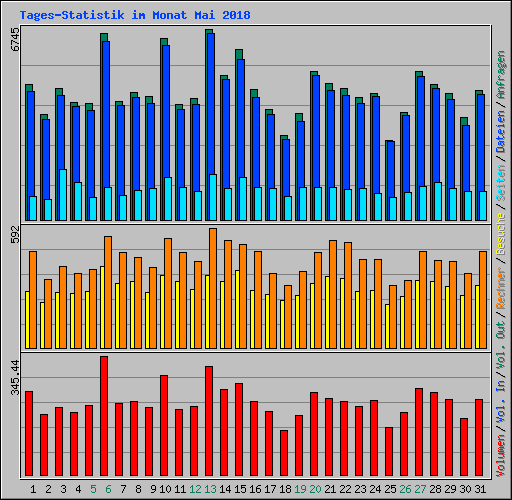Image resolution: width=512 pixels, height=500 pixels.
Task: Click the red Volumen bar for day 25
Action: [x=389, y=451]
